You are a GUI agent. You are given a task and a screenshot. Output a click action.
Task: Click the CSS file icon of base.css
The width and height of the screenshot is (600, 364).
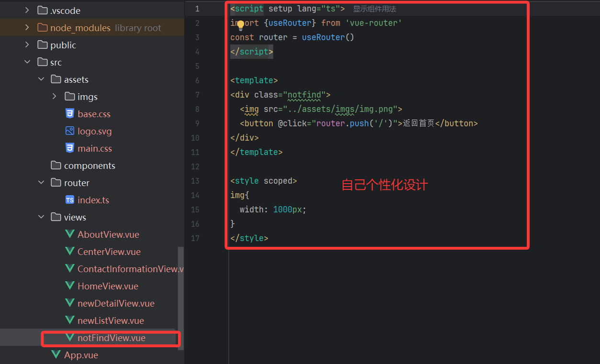click(x=70, y=114)
